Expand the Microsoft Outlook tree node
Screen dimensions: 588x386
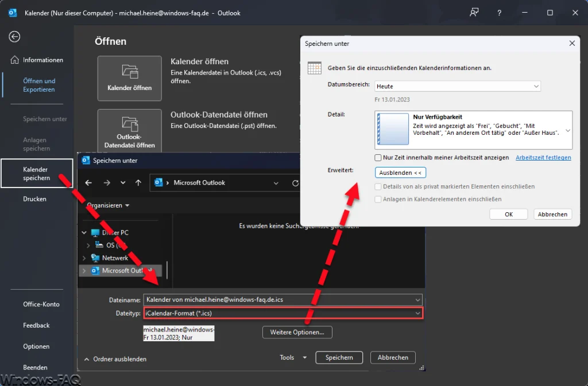point(84,270)
